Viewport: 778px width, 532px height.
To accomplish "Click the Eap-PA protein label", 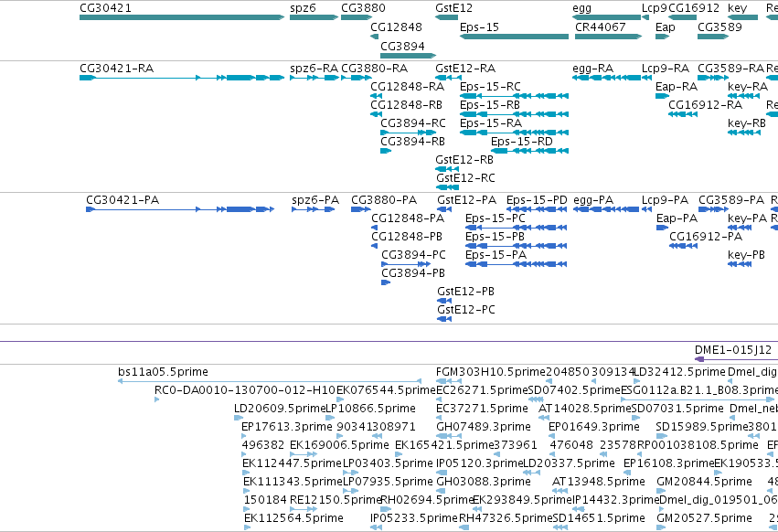I will pyautogui.click(x=677, y=218).
